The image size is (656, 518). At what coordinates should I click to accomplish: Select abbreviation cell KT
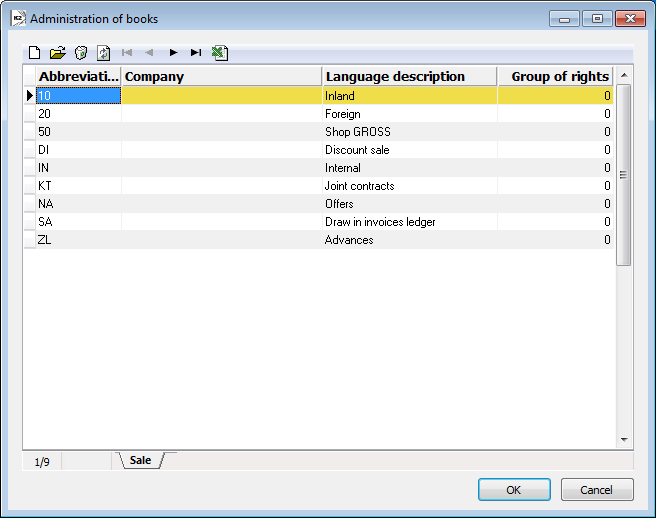point(79,186)
